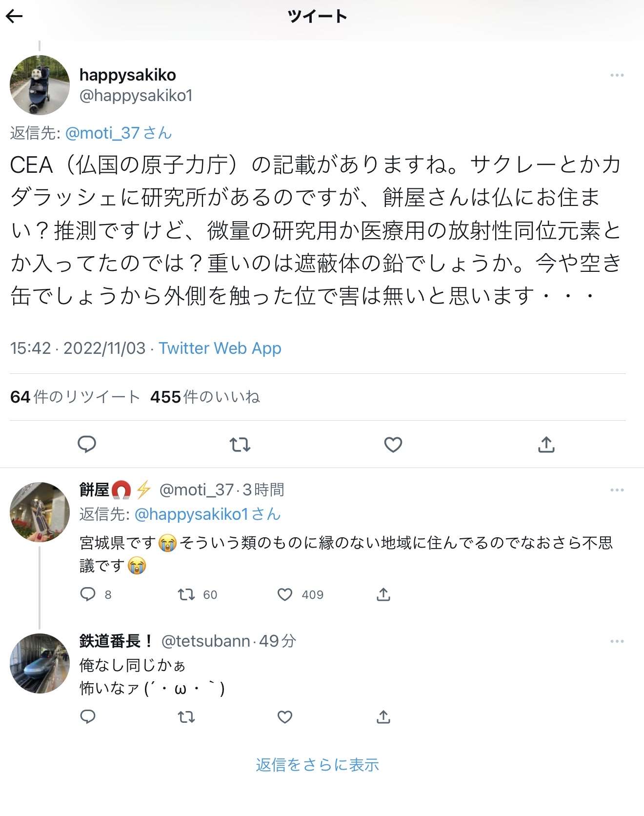
Task: Open more options menu on 鉄道番長's reply
Action: coord(617,641)
